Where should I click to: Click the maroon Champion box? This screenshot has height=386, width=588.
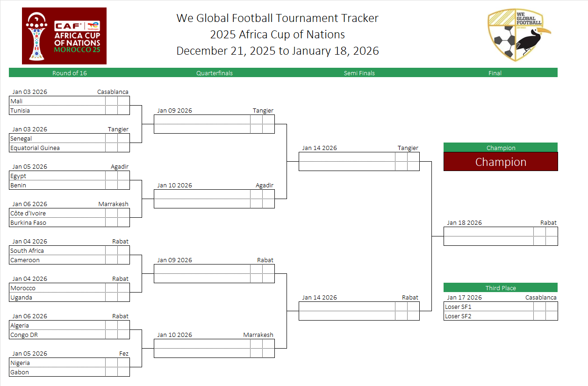point(501,162)
